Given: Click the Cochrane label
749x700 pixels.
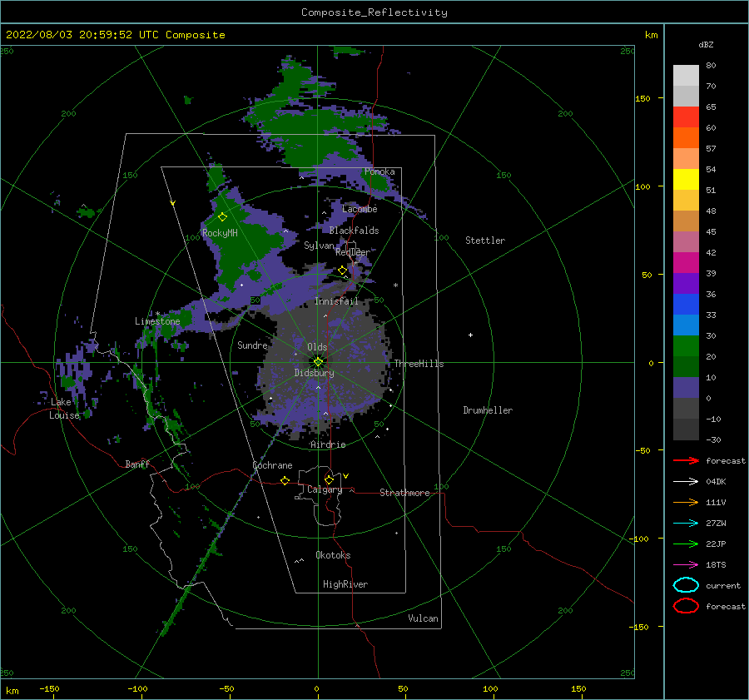Looking at the screenshot, I should (272, 465).
